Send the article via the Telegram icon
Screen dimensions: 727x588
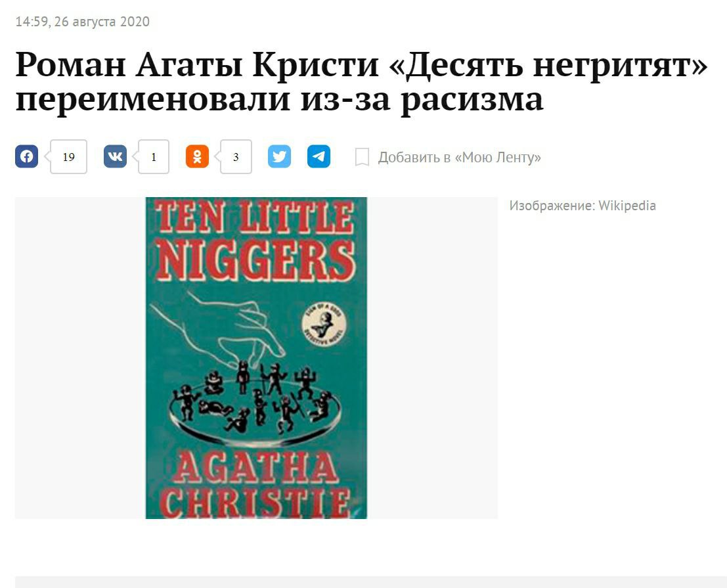click(319, 156)
